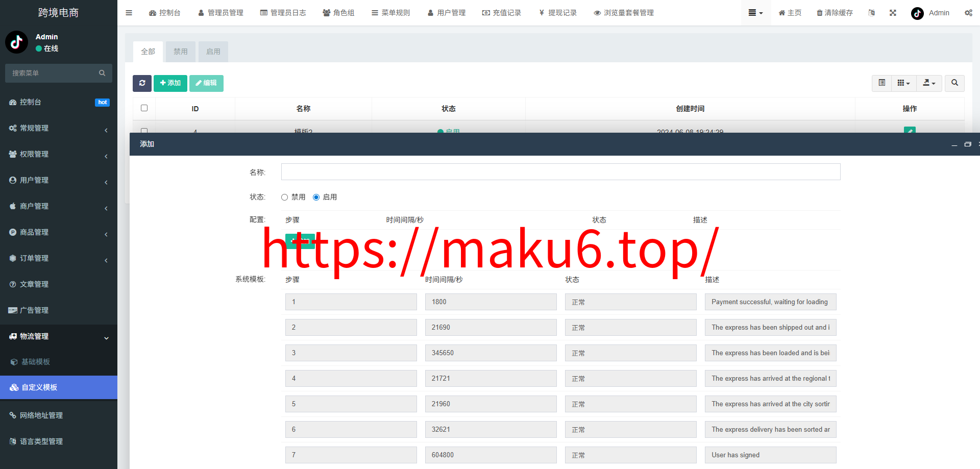Viewport: 980px width, 469px height.
Task: Open the settings gears icon at top right
Action: pos(968,13)
